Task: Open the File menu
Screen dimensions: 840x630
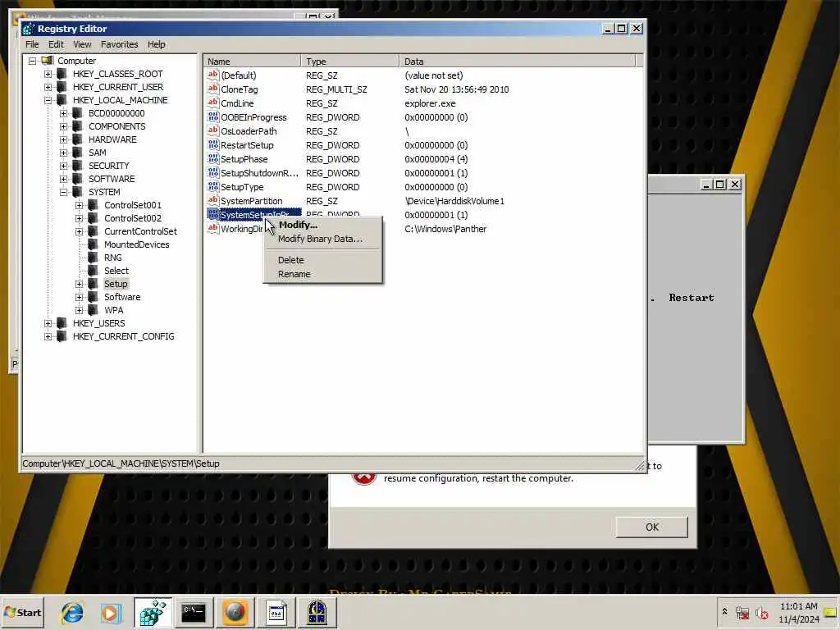Action: coord(32,44)
